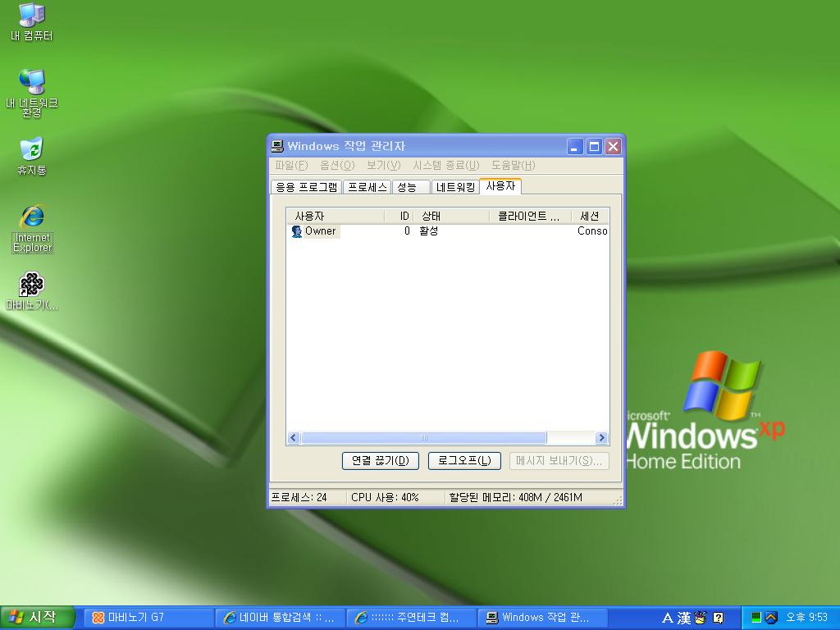Click the 할당된 메모리 408M / 2461M status
The width and height of the screenshot is (840, 630).
tap(515, 498)
